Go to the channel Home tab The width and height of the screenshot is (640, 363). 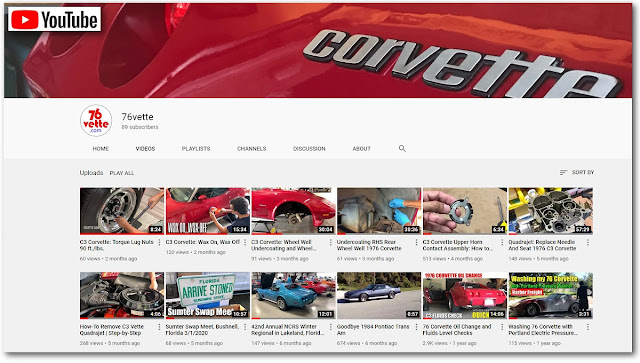click(x=100, y=149)
